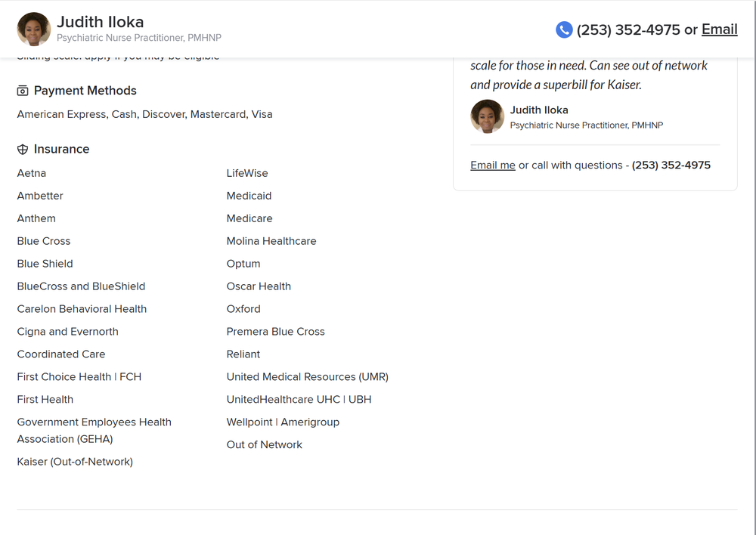Click the Medicaid insurance entry

249,196
